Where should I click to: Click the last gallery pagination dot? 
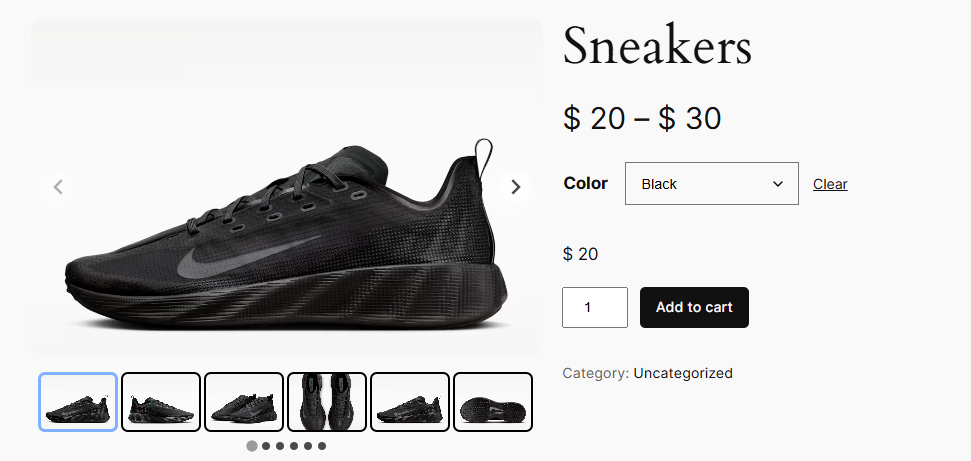322,446
